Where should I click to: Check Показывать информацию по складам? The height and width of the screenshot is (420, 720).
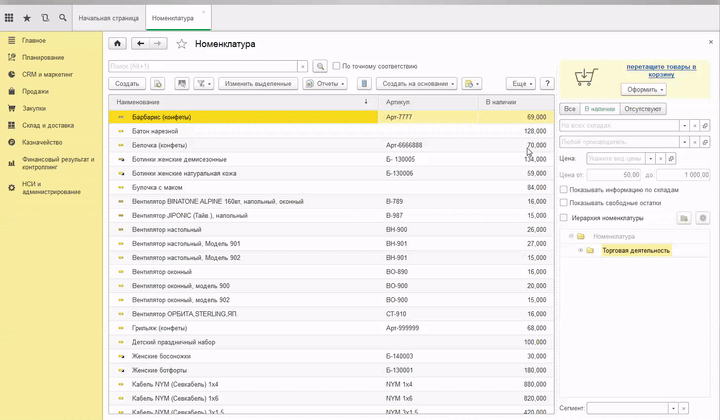coord(564,188)
